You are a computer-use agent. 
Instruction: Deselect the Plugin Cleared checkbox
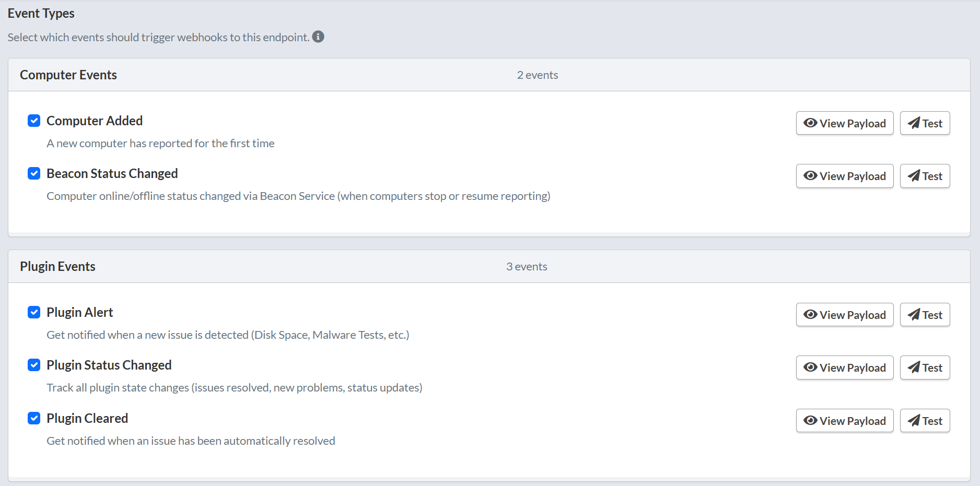(x=34, y=419)
